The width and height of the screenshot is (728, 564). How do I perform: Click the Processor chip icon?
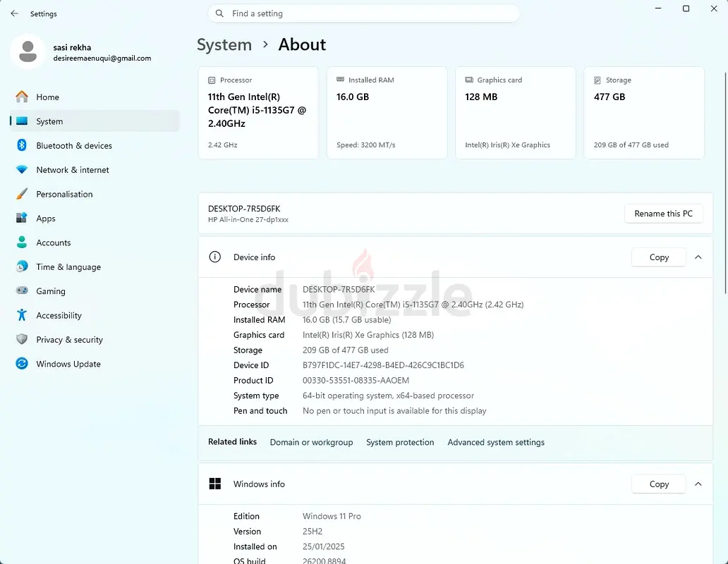[x=212, y=80]
